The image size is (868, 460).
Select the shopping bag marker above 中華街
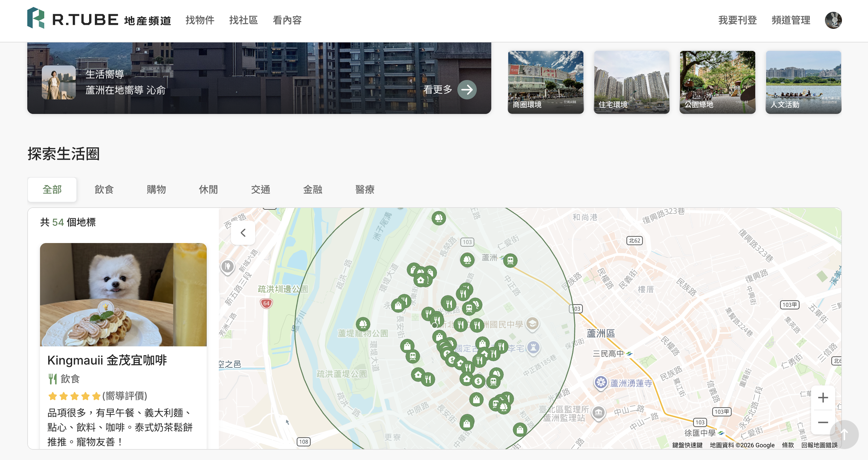click(x=467, y=423)
